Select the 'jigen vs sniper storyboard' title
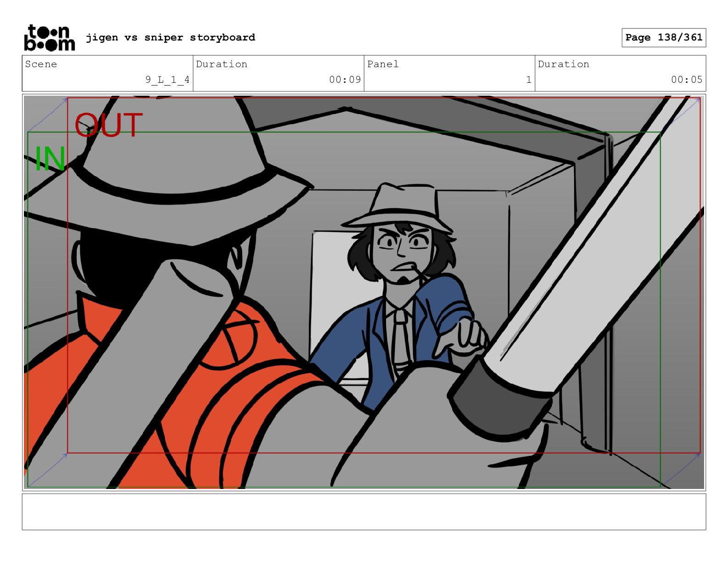The image size is (728, 563). (171, 37)
